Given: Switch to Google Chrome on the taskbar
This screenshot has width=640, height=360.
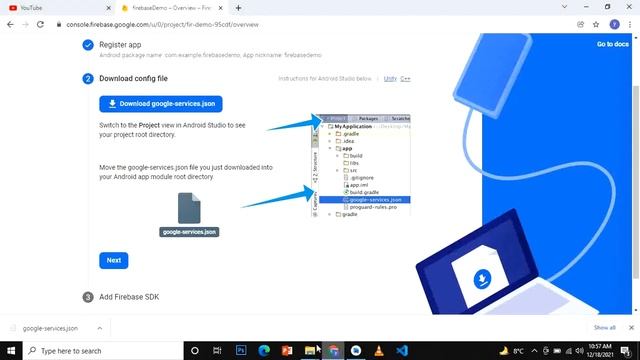Looking at the screenshot, I should 333,351.
